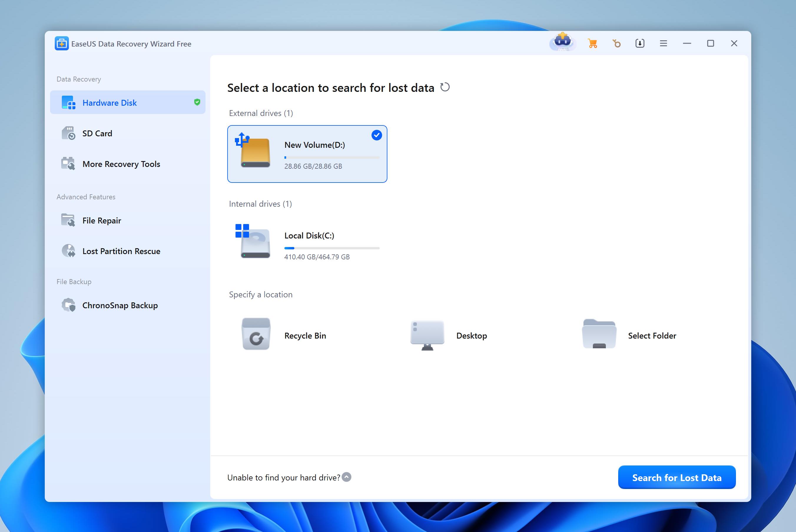Click the ChronoSnap Backup icon
Viewport: 796px width, 532px height.
coord(69,305)
